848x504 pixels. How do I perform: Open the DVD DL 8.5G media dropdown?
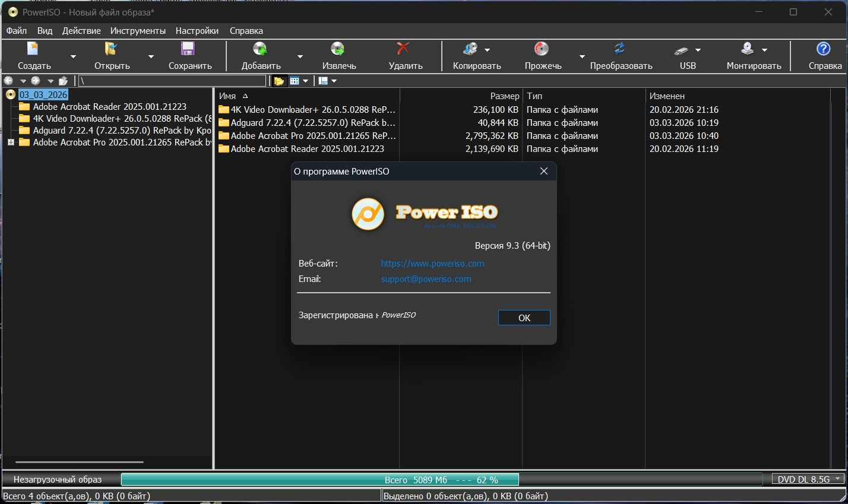tap(808, 479)
